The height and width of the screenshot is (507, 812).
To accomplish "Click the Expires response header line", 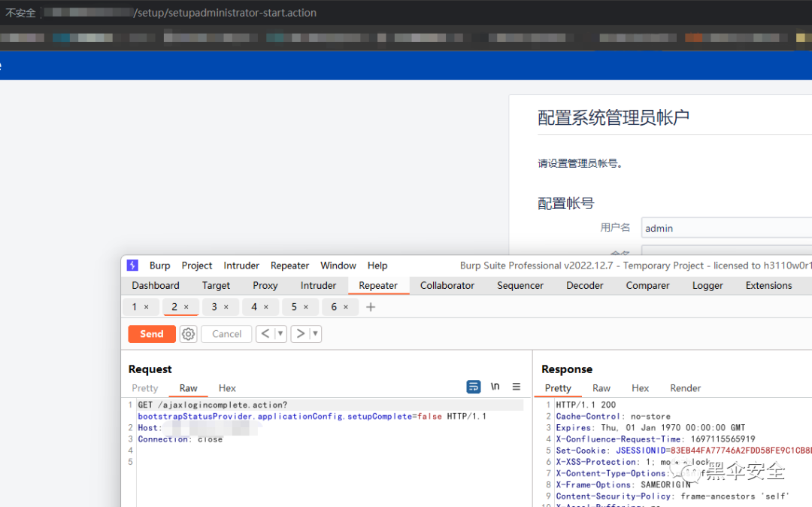I will tap(650, 428).
